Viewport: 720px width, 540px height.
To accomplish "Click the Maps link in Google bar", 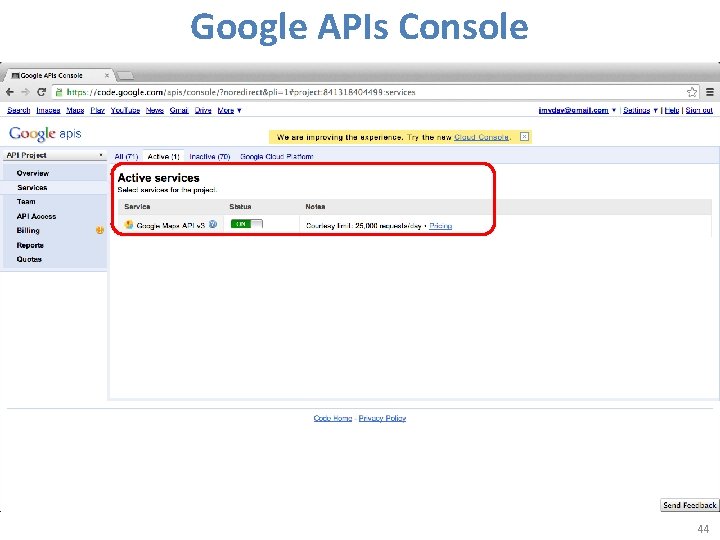I will tap(75, 110).
